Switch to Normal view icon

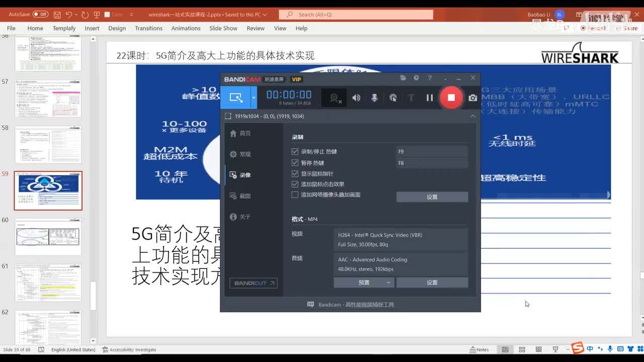tap(505, 349)
